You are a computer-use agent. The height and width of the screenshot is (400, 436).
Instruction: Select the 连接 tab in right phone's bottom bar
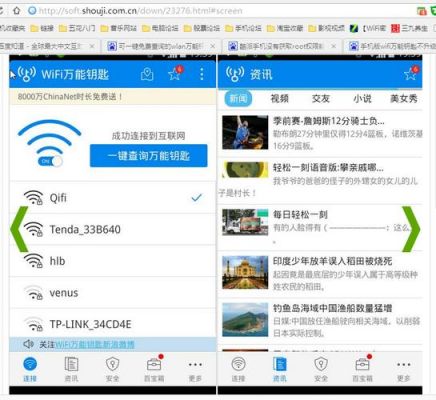(x=238, y=369)
